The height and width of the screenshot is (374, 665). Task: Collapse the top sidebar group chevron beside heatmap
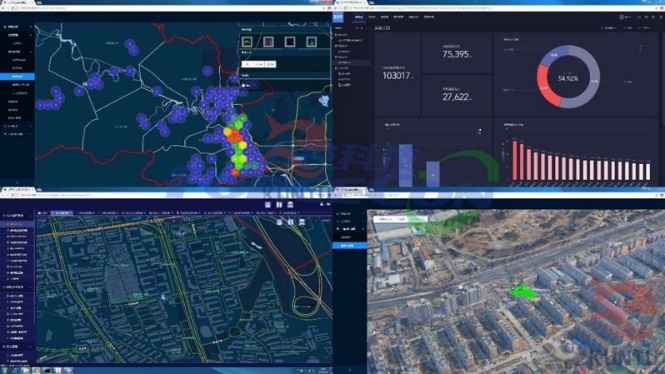(31, 27)
